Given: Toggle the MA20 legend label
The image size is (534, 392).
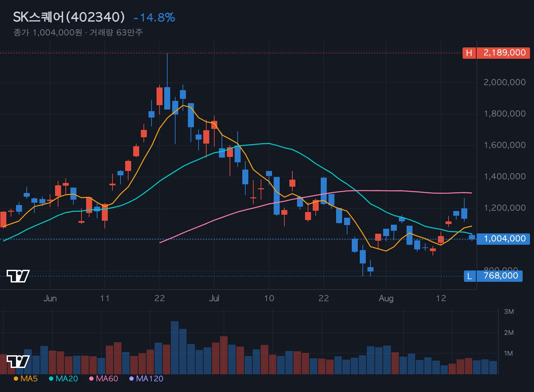Looking at the screenshot, I should click(67, 379).
